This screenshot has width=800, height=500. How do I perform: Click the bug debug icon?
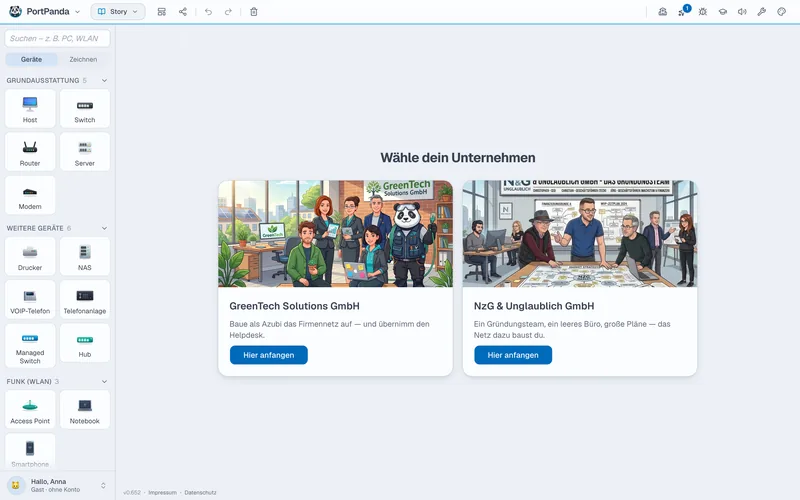point(703,12)
